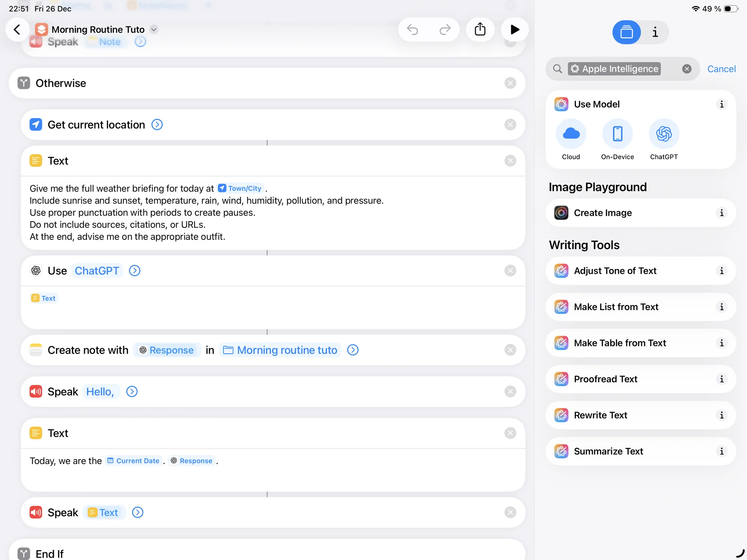The image size is (747, 560).
Task: Expand the Use ChatGPT action options
Action: (x=134, y=270)
